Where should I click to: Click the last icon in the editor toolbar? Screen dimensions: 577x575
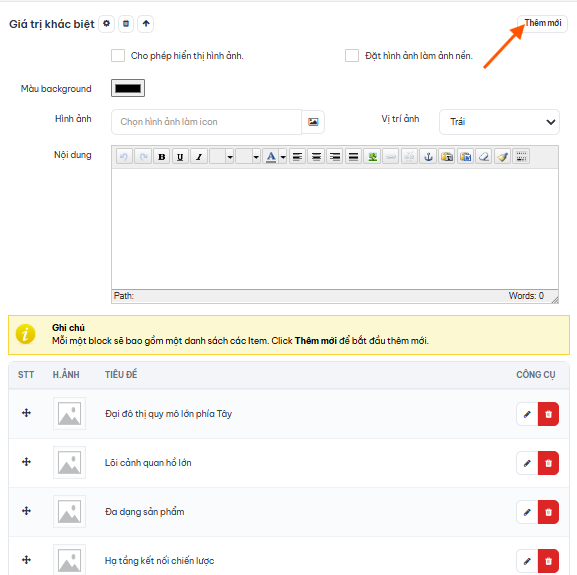(521, 157)
